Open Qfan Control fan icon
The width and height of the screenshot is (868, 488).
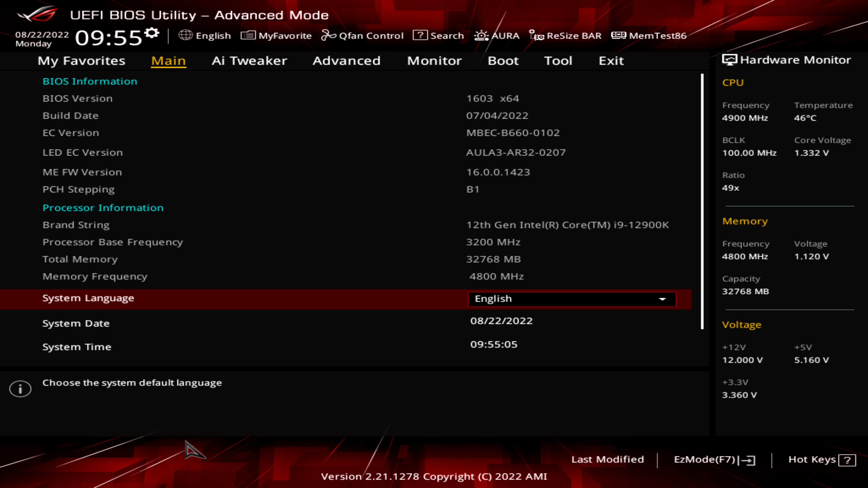328,35
